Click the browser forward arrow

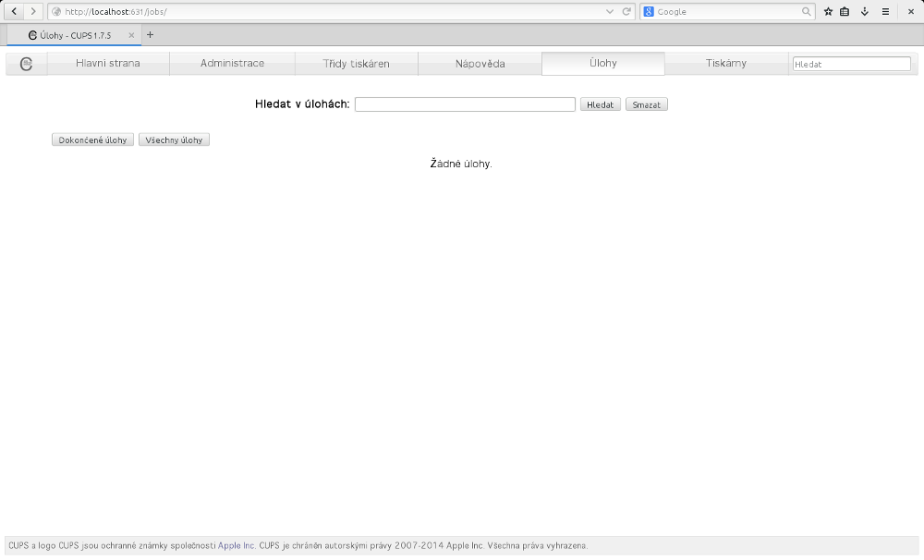tap(33, 11)
